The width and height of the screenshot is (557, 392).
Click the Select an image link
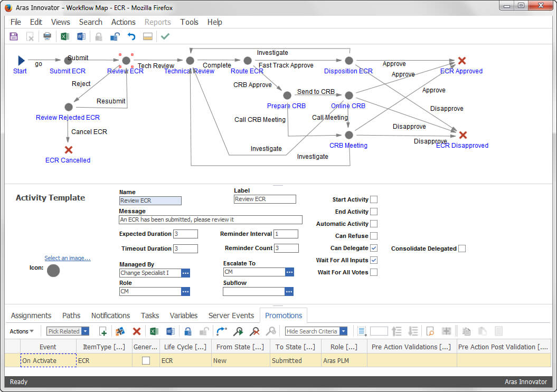[x=68, y=258]
